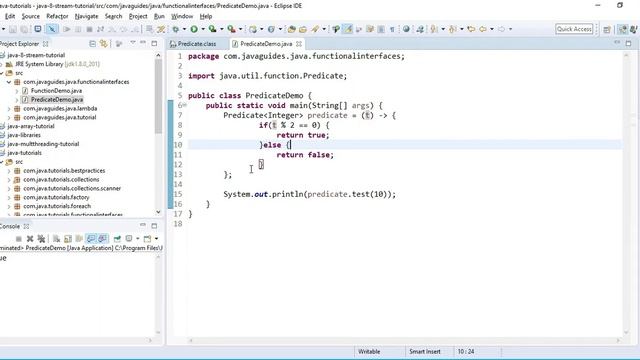Expand the com.javaguides.java.lambda package
This screenshot has height=360, width=640.
9,109
